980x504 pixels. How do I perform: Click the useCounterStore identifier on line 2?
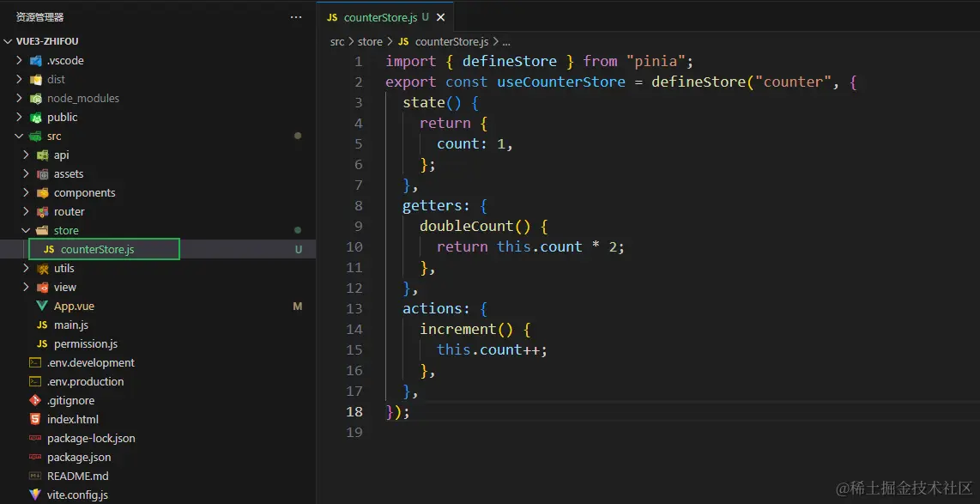560,82
